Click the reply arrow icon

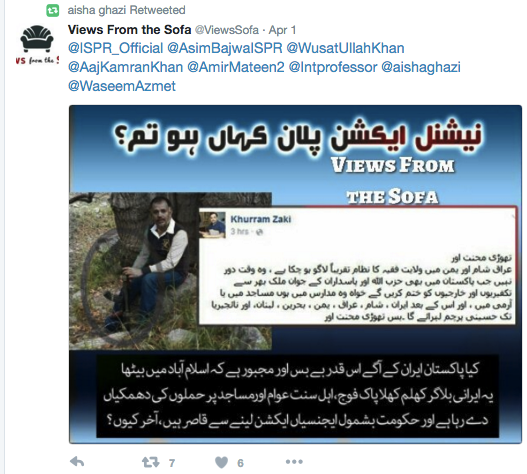[x=77, y=462]
